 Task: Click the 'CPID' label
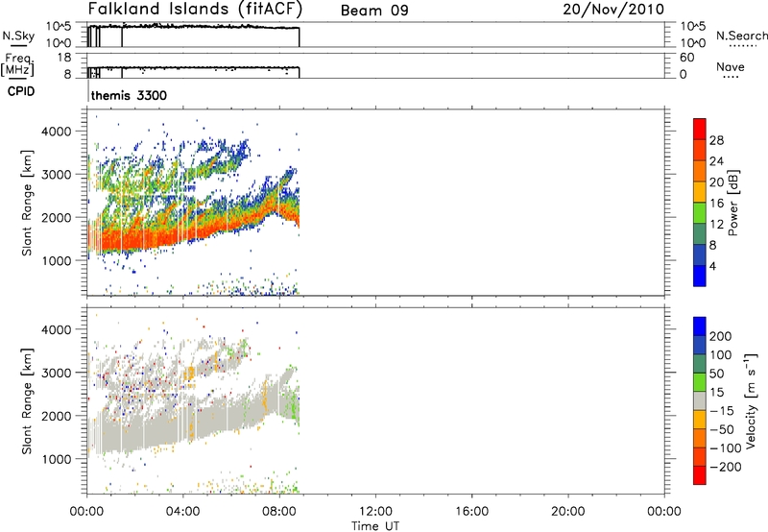[21, 91]
